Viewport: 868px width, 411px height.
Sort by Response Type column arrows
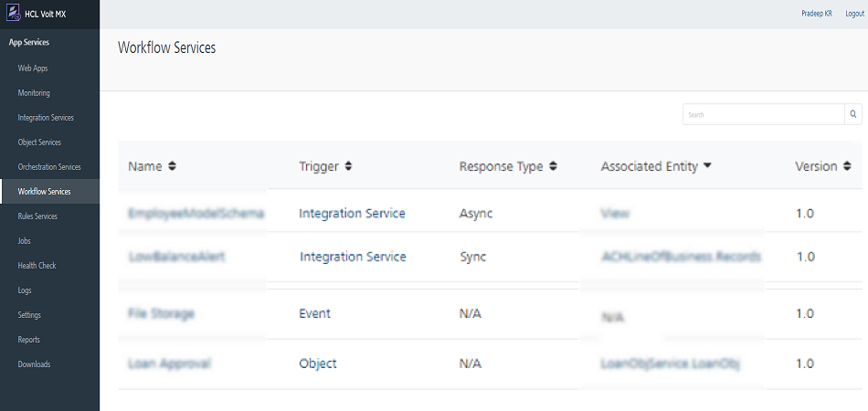(553, 167)
